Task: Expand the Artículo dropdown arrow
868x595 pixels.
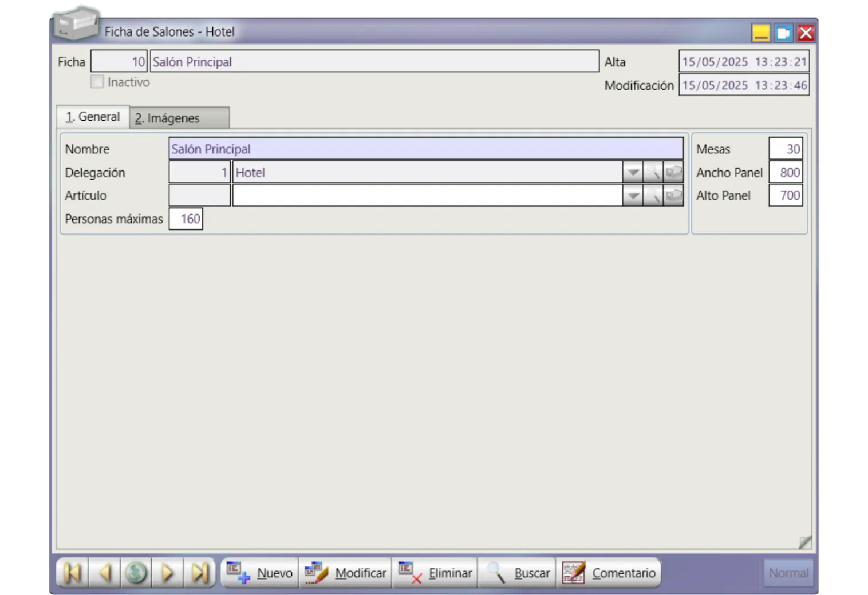Action: click(633, 196)
